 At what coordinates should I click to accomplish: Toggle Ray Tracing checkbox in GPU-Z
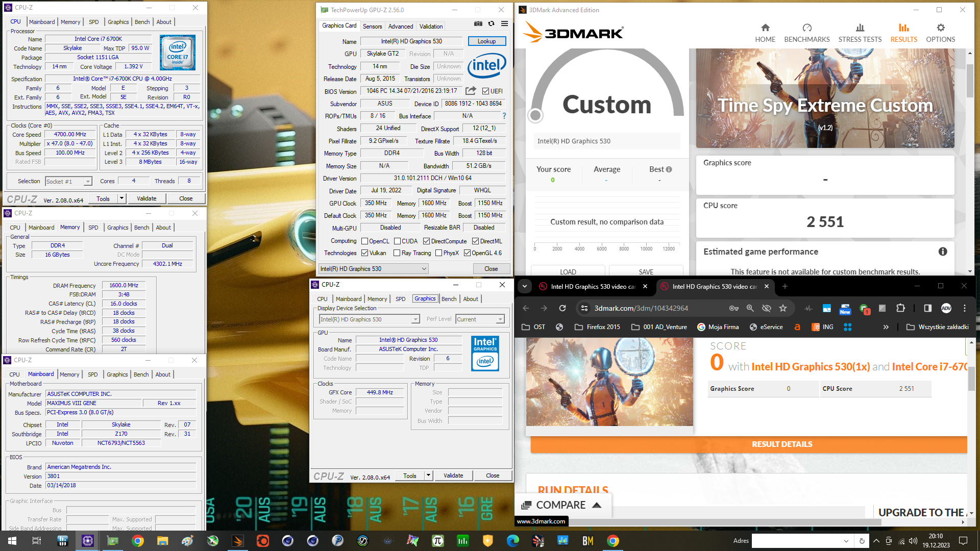[x=397, y=253]
